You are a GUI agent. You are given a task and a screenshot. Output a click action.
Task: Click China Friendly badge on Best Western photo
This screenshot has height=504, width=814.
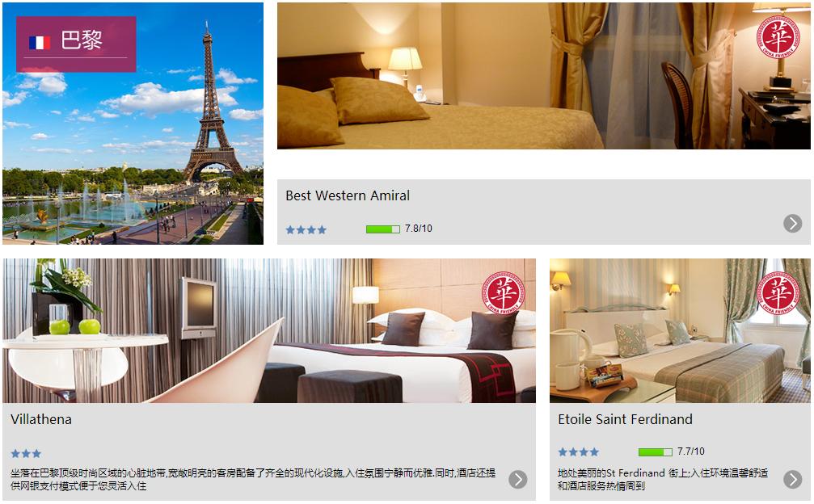click(x=778, y=38)
